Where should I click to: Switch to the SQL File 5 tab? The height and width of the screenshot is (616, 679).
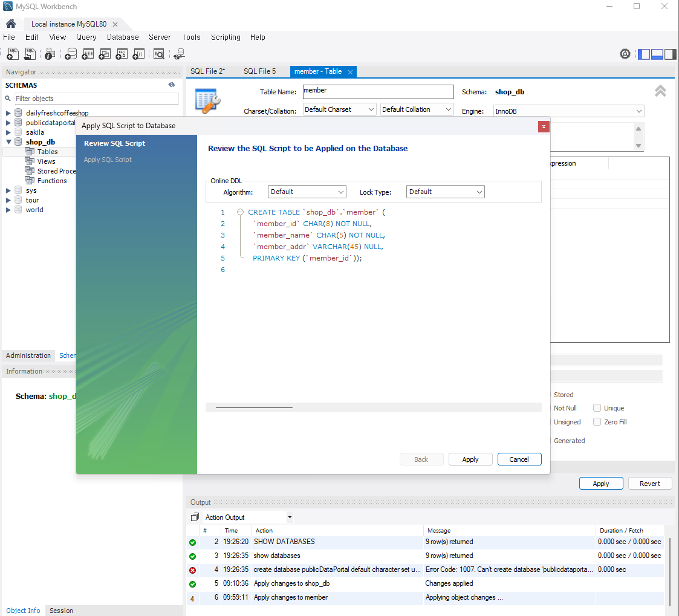pos(259,71)
